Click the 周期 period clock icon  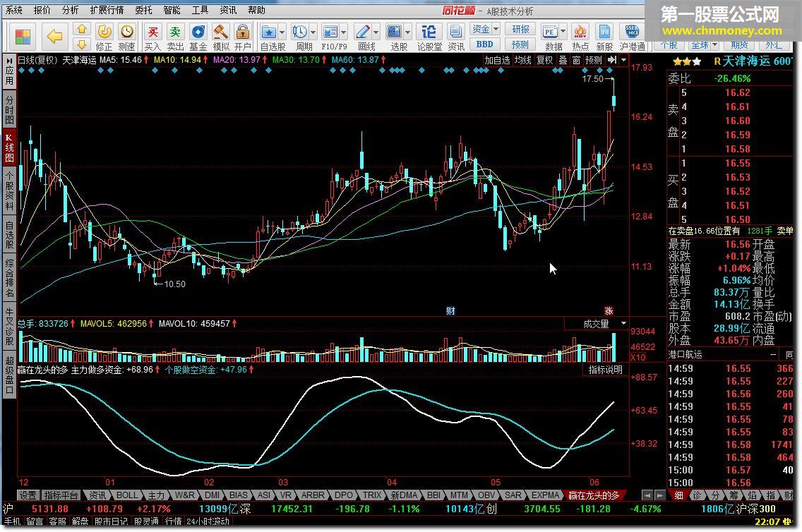(300, 37)
